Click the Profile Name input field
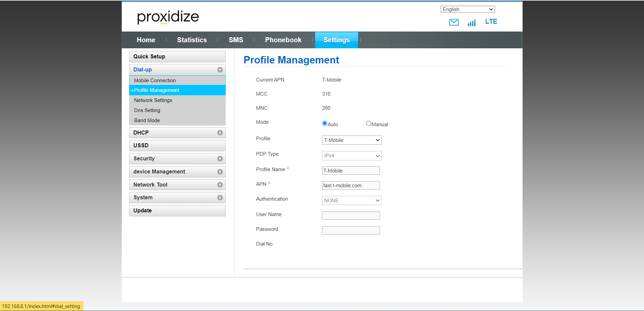 351,171
